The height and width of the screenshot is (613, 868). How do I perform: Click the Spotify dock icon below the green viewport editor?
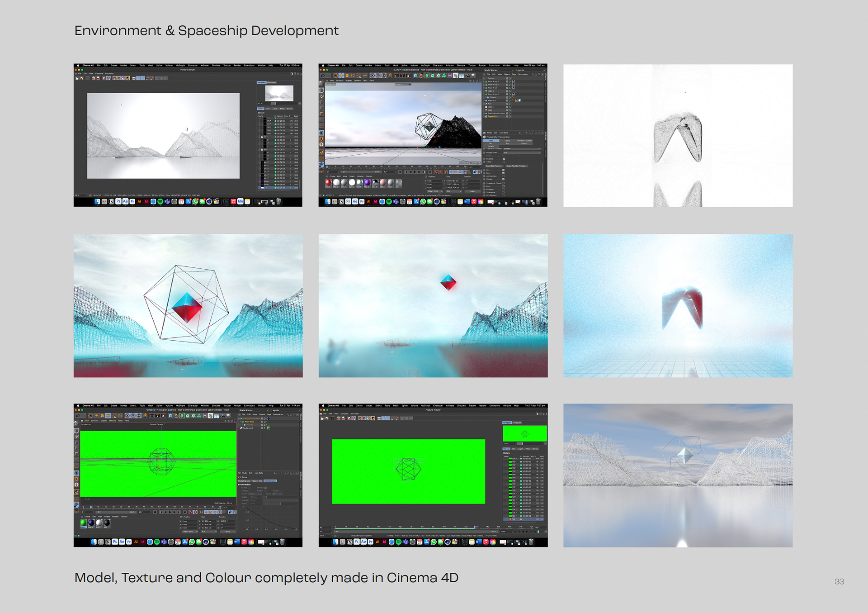(157, 542)
